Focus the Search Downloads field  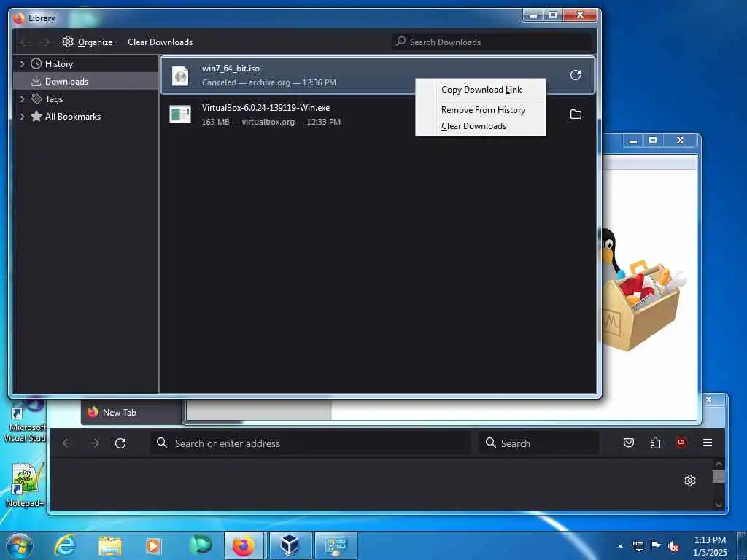492,42
